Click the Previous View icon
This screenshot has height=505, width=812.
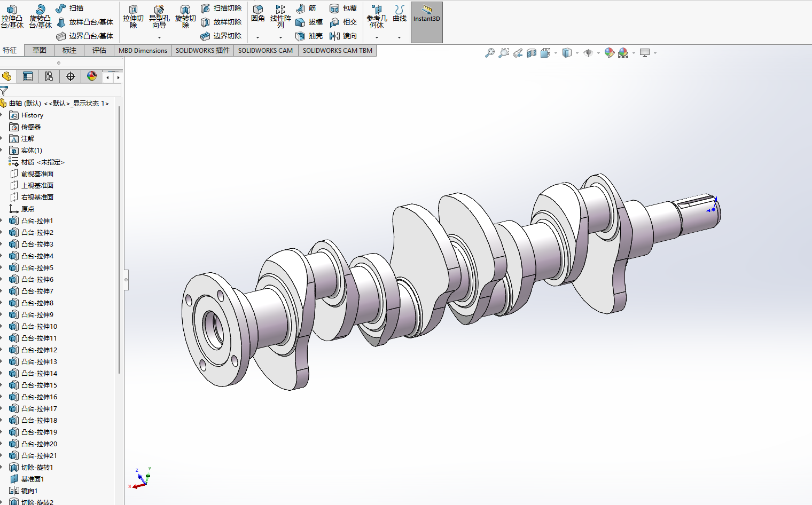pyautogui.click(x=518, y=53)
